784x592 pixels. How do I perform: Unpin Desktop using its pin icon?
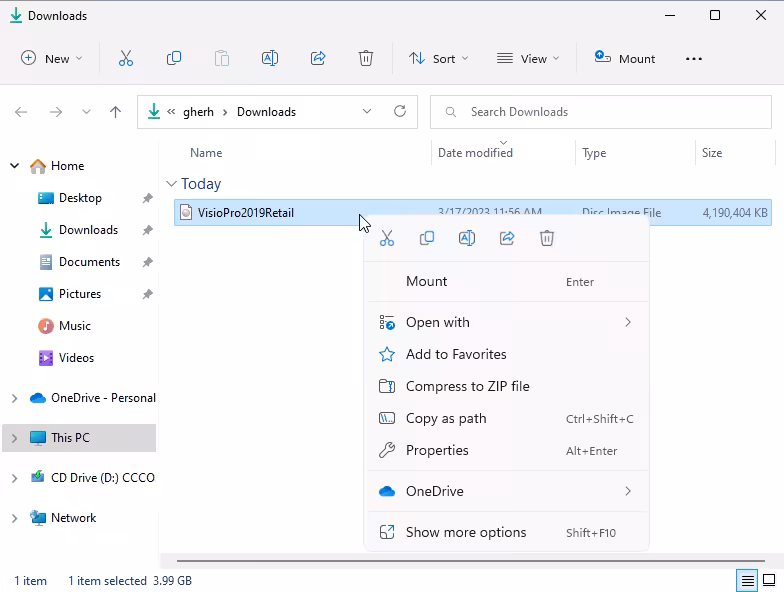pos(148,198)
